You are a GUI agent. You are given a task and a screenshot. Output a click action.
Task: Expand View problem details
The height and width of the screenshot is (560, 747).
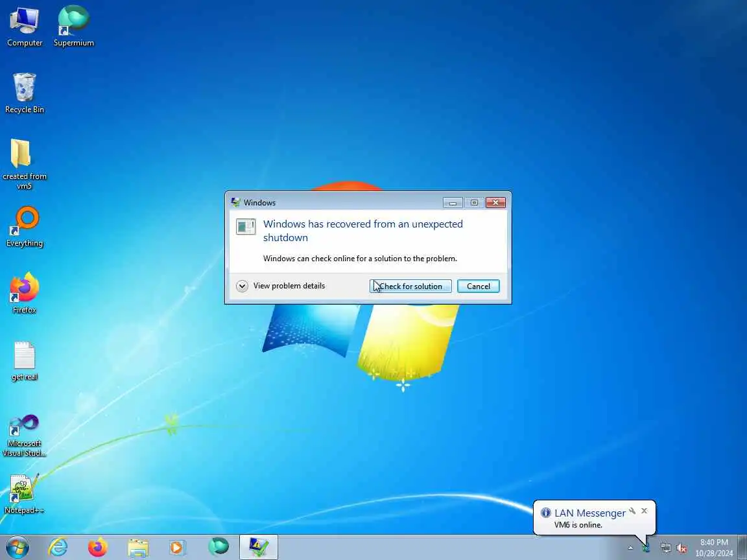click(281, 286)
